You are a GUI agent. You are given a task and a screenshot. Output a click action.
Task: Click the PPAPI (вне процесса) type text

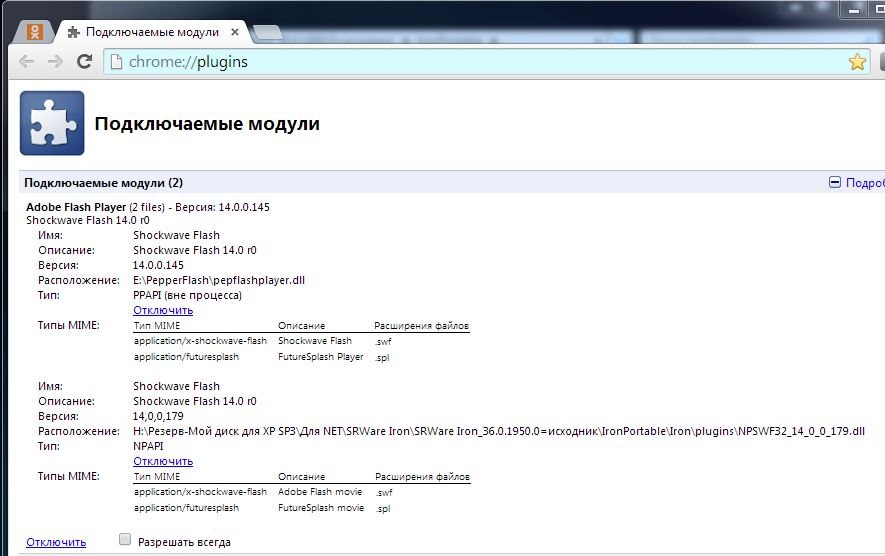click(x=187, y=295)
